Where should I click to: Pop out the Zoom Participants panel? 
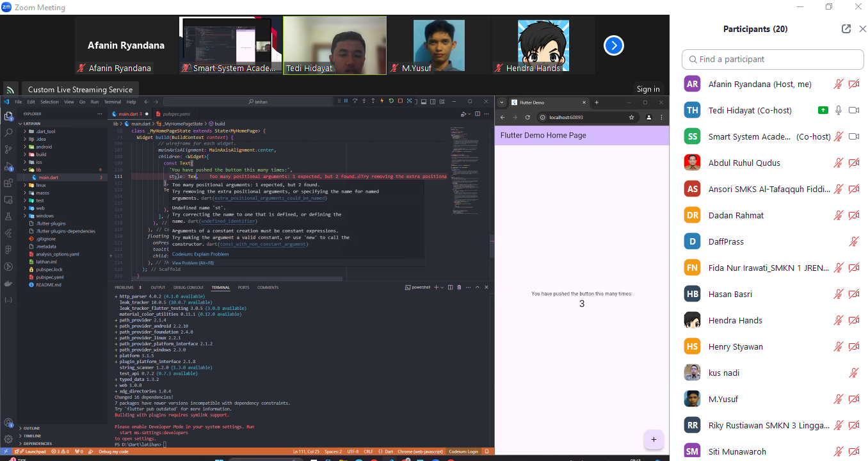[x=846, y=29]
